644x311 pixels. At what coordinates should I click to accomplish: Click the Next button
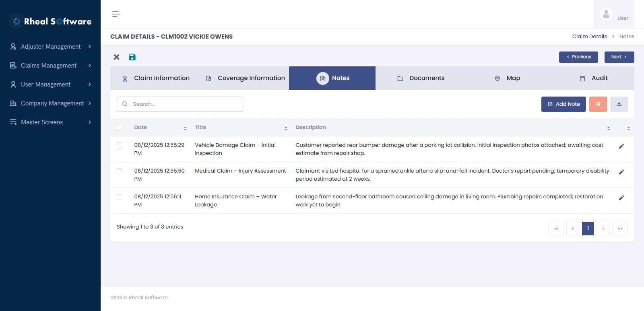point(619,57)
